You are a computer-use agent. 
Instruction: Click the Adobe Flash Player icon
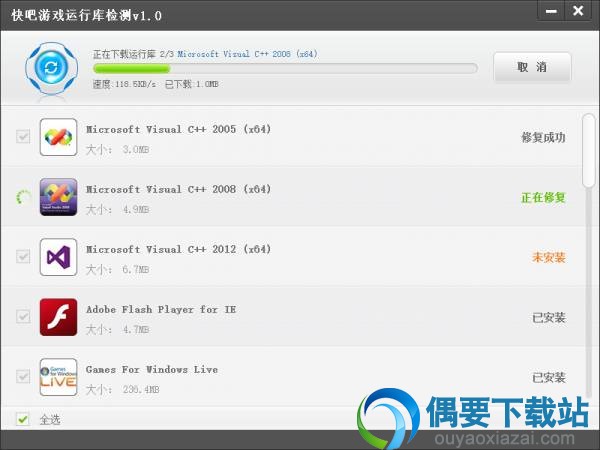click(x=59, y=317)
